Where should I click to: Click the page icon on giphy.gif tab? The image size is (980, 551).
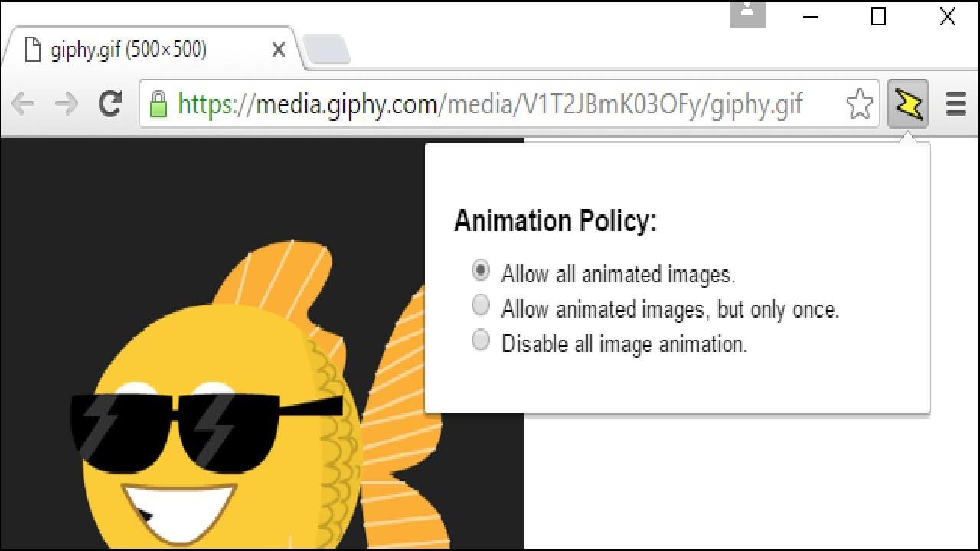tap(32, 50)
